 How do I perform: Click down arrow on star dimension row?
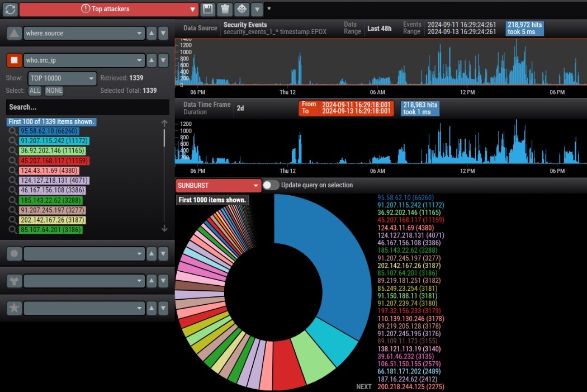point(163,308)
